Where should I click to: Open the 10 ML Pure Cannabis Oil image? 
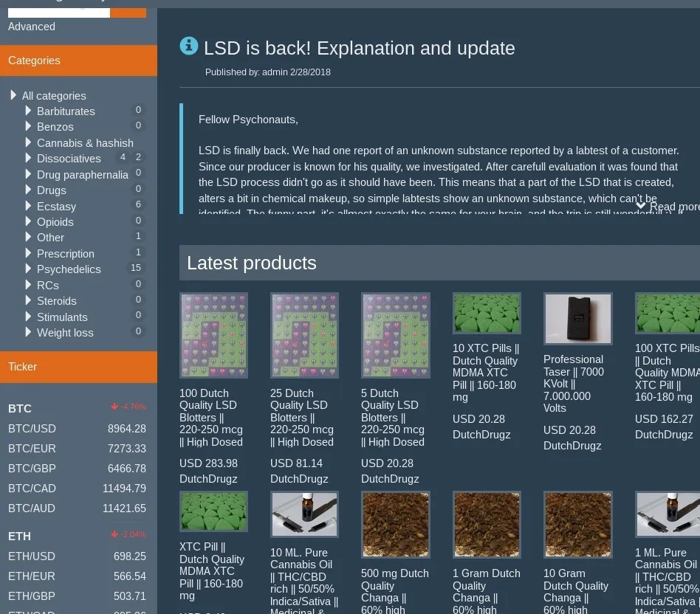[304, 514]
